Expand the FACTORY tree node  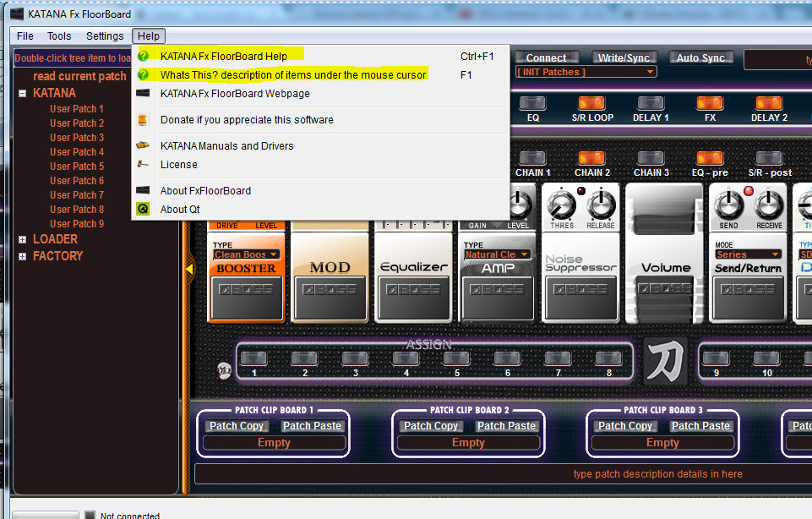[22, 256]
